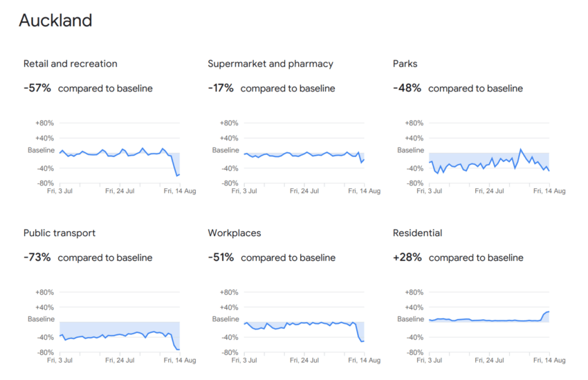The image size is (588, 380).
Task: Select the -48% parks value
Action: tap(407, 89)
